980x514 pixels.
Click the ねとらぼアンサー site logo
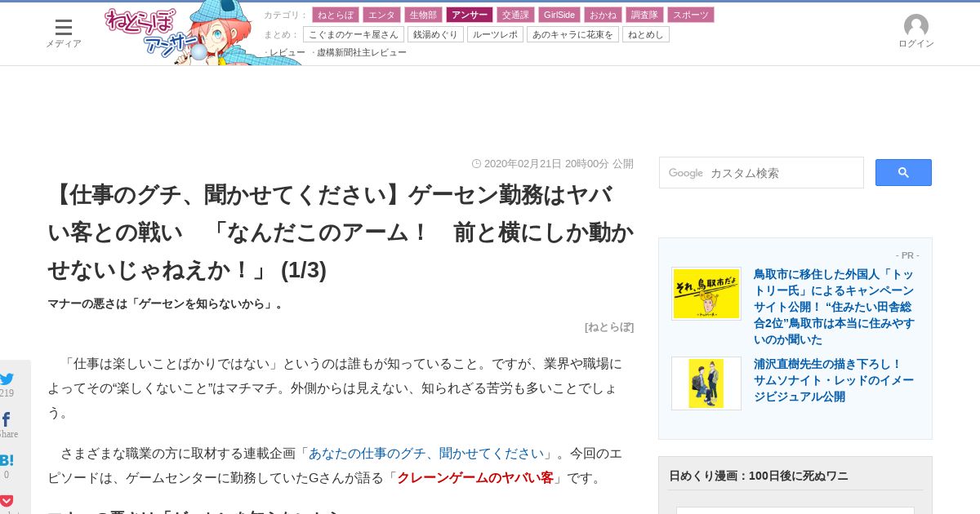[178, 33]
